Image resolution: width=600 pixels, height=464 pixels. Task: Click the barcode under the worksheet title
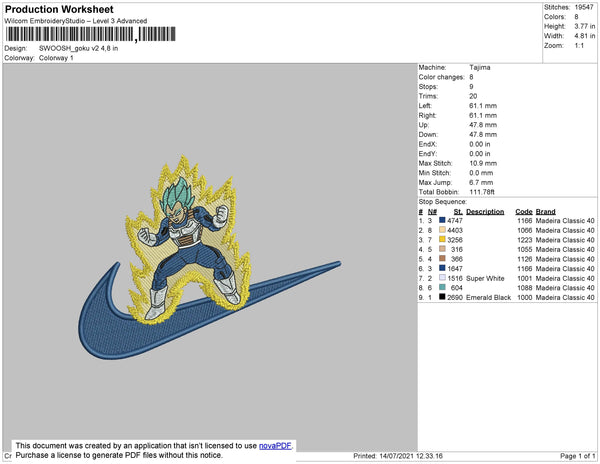(x=90, y=34)
